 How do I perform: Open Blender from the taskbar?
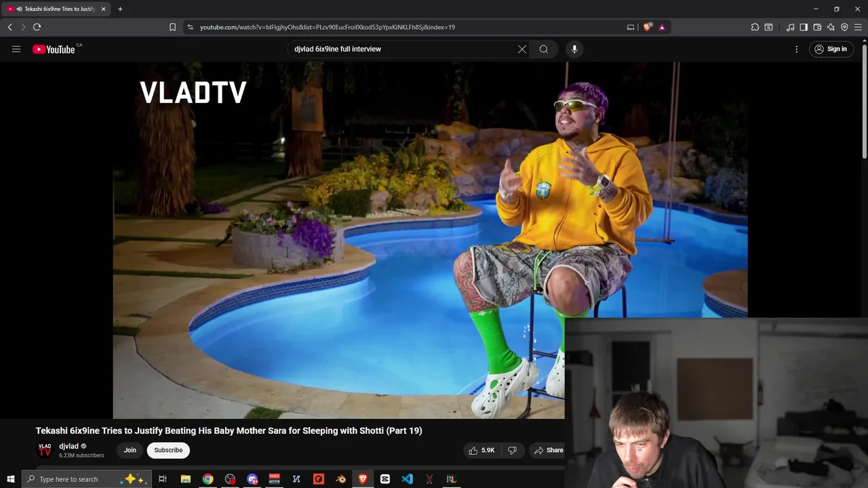coord(341,479)
